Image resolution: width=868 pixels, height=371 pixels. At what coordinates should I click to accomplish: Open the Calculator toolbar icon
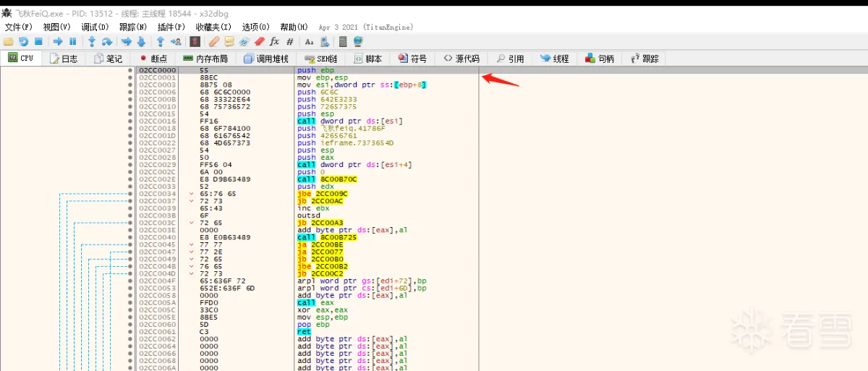[343, 41]
